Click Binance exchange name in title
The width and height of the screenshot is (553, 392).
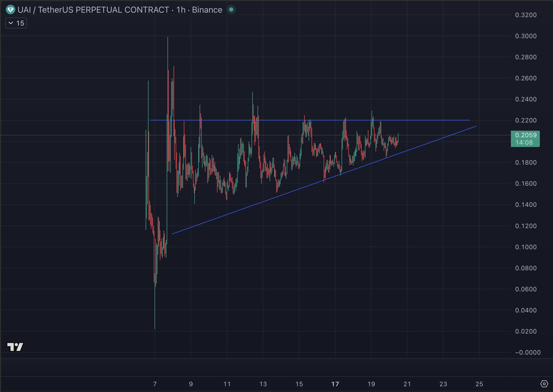coord(207,10)
